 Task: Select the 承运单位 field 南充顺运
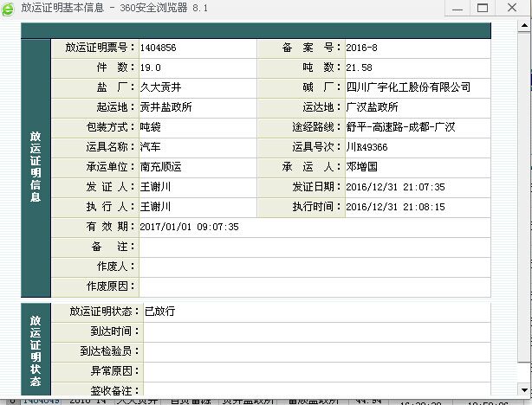(x=197, y=167)
